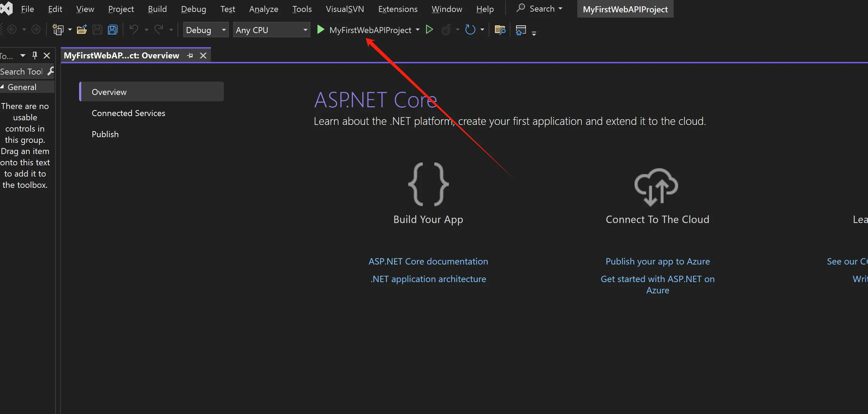Click the Search Toolbox input field
The height and width of the screenshot is (414, 868).
(x=22, y=71)
